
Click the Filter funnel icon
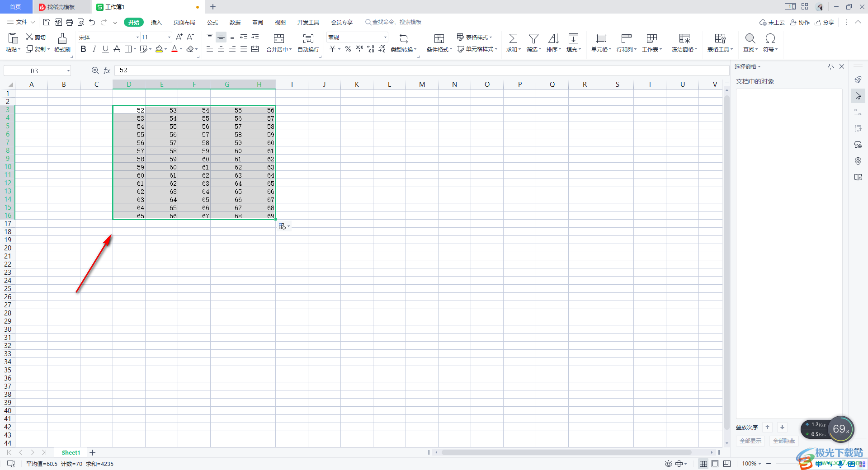click(x=533, y=38)
